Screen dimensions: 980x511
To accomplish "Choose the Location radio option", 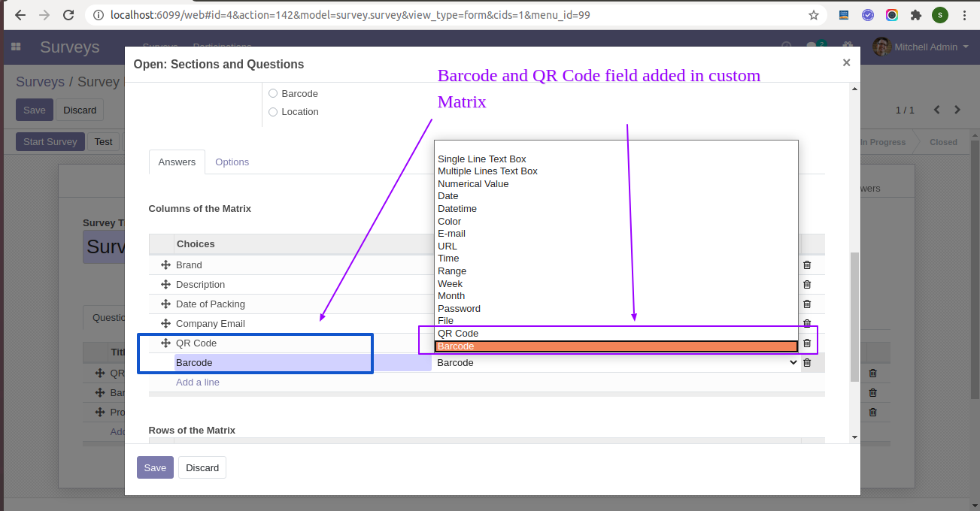I will point(273,112).
